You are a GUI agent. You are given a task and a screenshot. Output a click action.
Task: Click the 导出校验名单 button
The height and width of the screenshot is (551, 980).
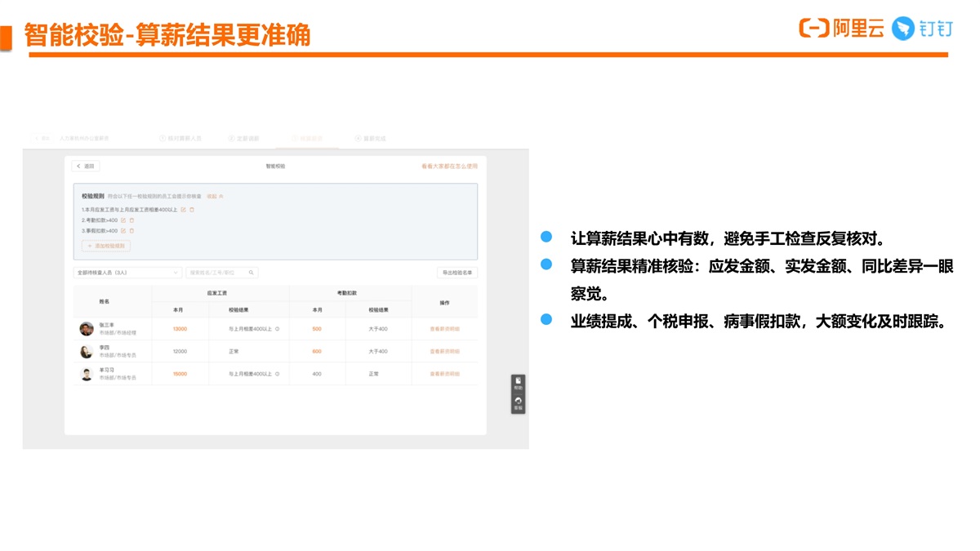tap(457, 273)
